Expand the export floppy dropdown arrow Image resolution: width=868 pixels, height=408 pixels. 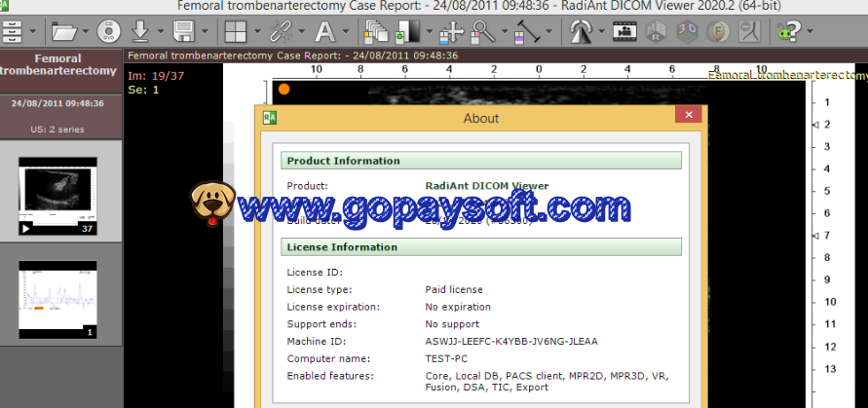point(205,31)
